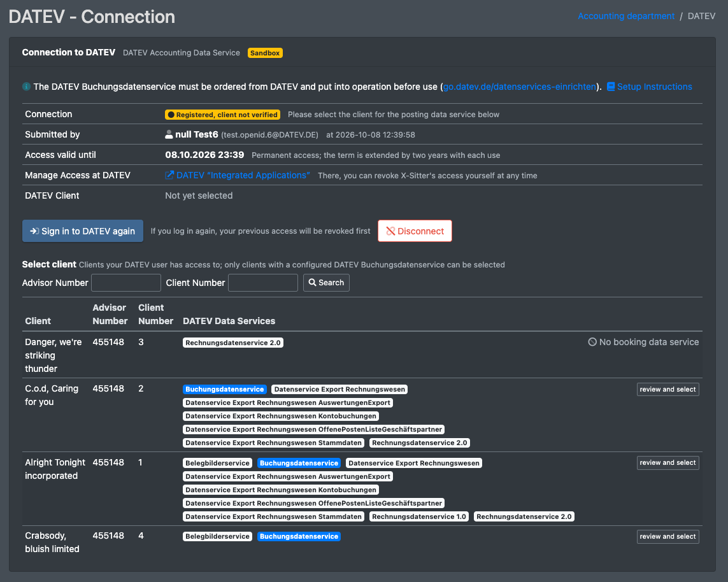This screenshot has height=582, width=728.
Task: Click "Not yet selected" DATEV Client value
Action: point(199,196)
